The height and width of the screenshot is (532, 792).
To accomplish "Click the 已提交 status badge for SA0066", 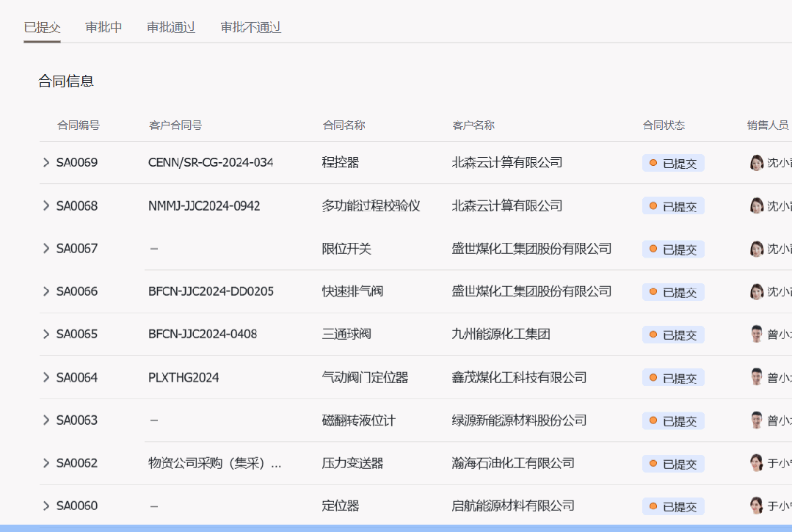I will click(673, 292).
